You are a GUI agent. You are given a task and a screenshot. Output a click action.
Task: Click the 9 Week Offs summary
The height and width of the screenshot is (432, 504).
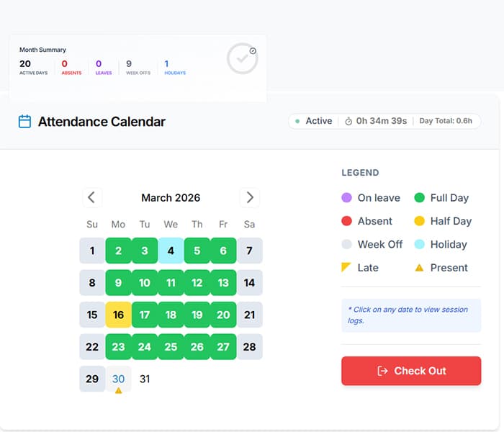[138, 67]
